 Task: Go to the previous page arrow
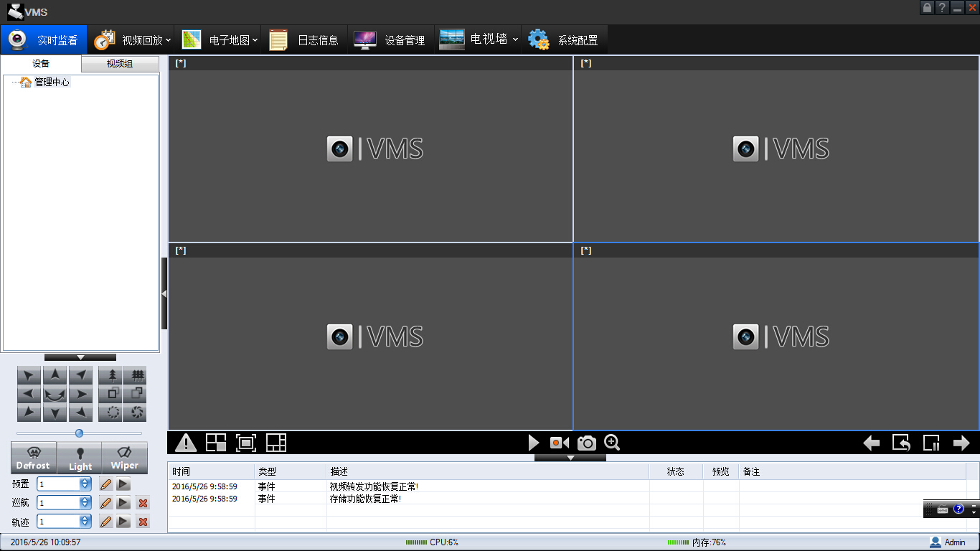pos(872,443)
